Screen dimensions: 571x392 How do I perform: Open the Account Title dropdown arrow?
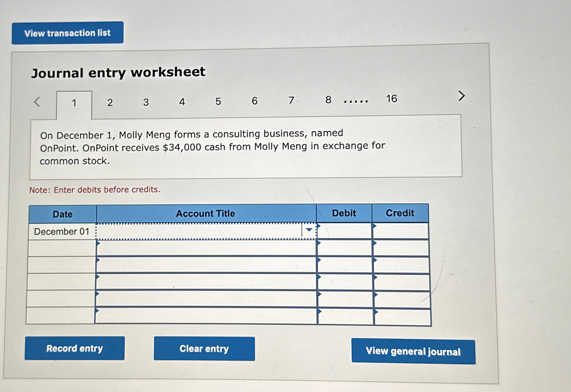tap(309, 230)
